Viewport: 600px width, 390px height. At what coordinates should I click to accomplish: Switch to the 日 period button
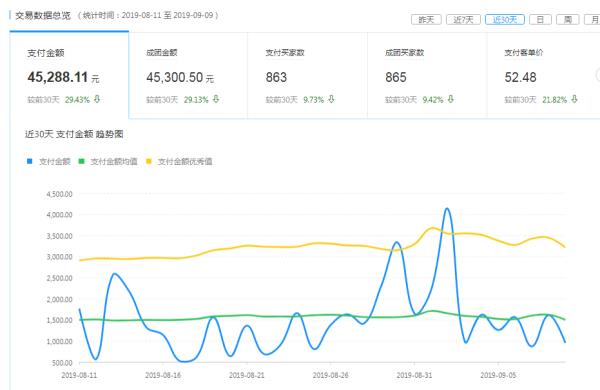pyautogui.click(x=540, y=20)
